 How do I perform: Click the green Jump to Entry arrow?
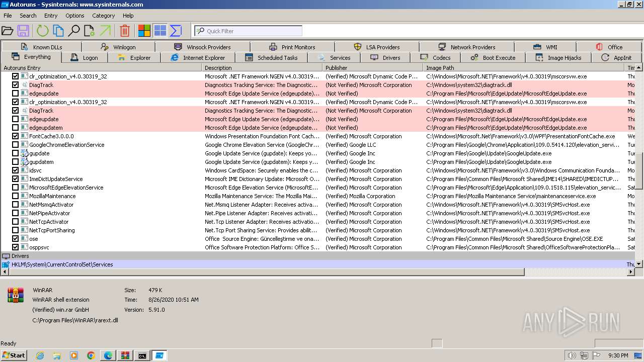click(105, 31)
